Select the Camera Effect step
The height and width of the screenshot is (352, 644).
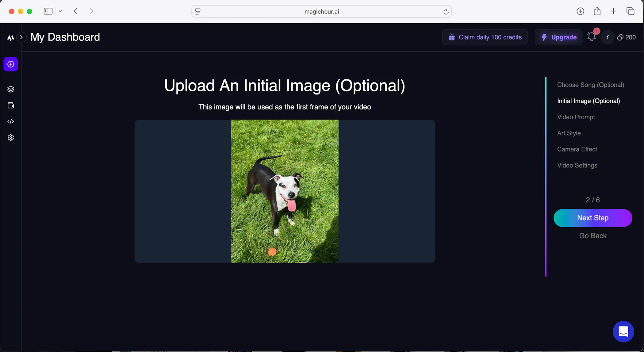coord(577,149)
